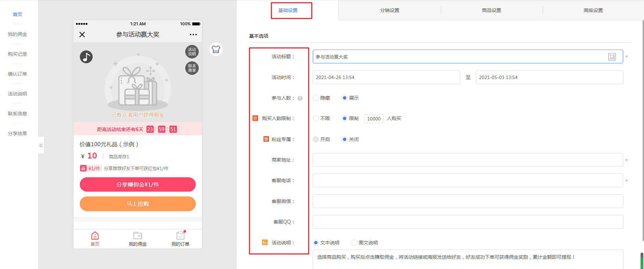Click the 客服QQ input field
Image resolution: width=644 pixels, height=269 pixels.
coord(468,222)
